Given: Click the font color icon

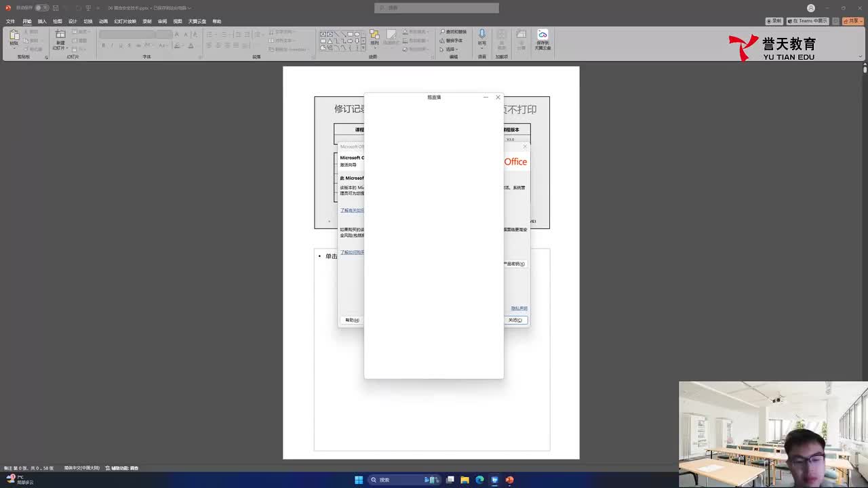Looking at the screenshot, I should tap(191, 45).
